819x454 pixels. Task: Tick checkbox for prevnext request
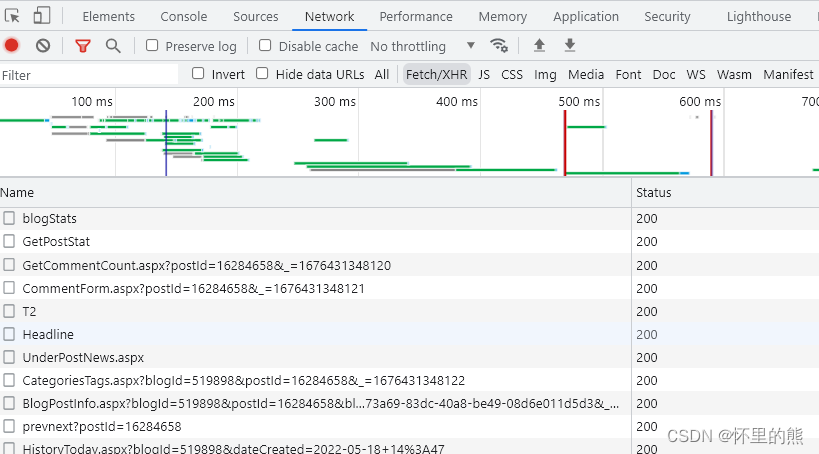9,426
